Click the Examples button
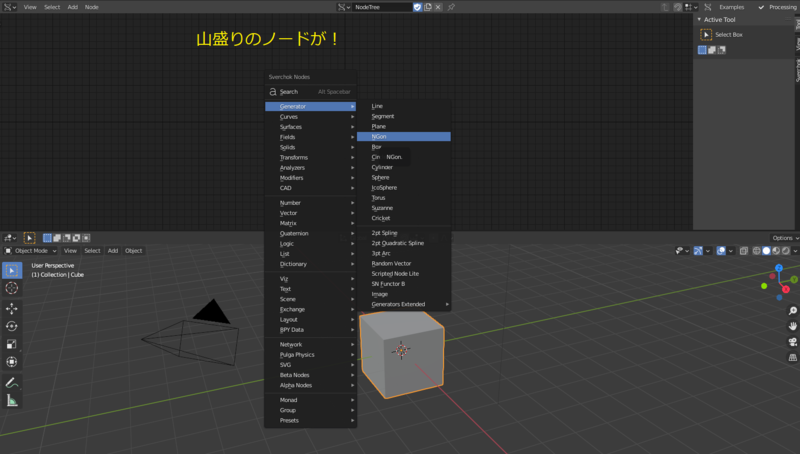 (x=731, y=7)
